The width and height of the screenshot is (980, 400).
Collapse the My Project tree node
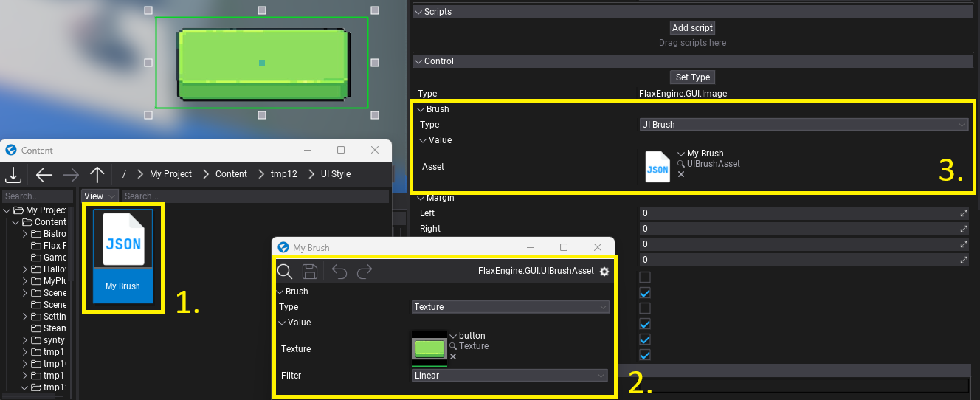pos(7,210)
